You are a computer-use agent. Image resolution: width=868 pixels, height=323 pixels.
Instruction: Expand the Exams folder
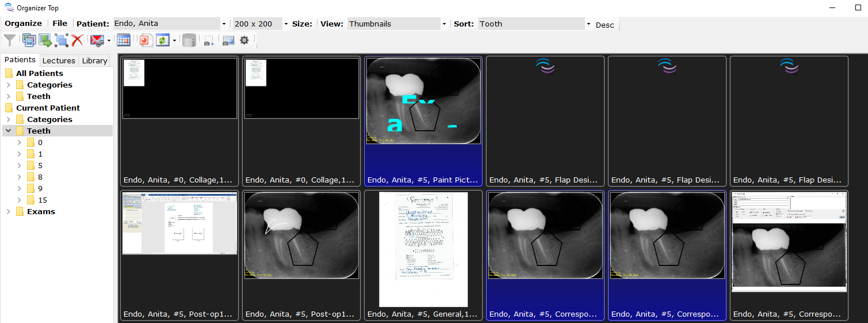(9, 211)
